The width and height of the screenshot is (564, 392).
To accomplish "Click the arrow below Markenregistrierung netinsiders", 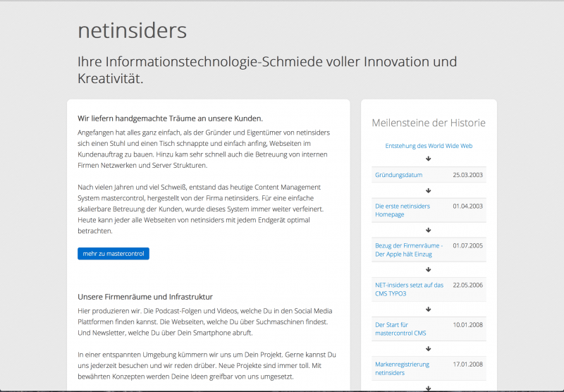I will point(429,387).
